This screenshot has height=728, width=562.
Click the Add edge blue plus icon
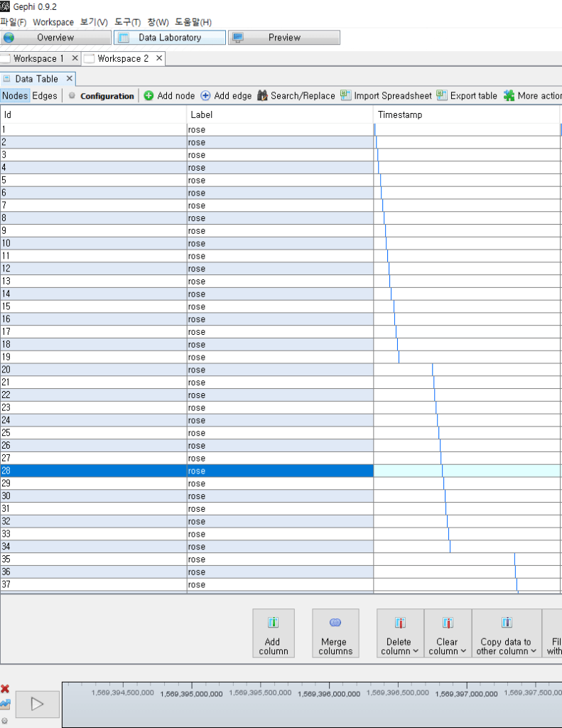click(x=205, y=96)
